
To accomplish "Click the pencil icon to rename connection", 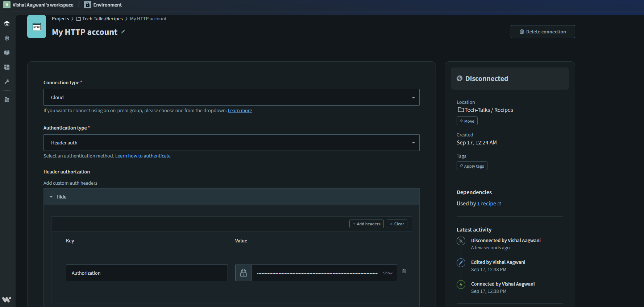I will 123,32.
